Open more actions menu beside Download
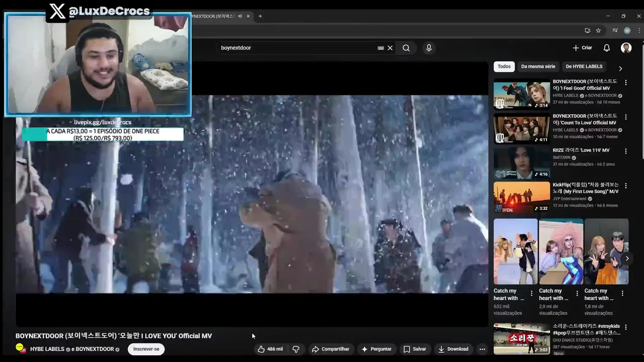This screenshot has width=644, height=362. point(482,349)
